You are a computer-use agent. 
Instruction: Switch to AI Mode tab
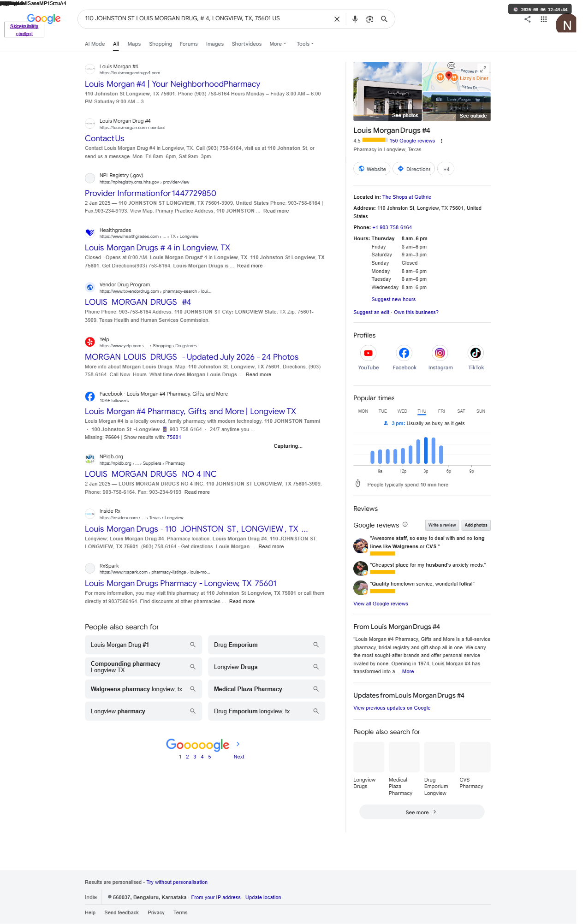[95, 44]
